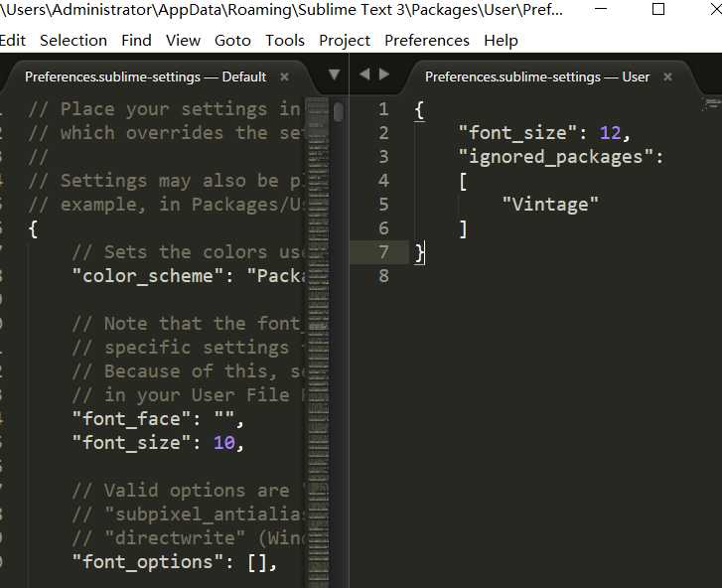Viewport: 722px width, 588px height.
Task: Click the file path in the title bar
Action: click(281, 9)
